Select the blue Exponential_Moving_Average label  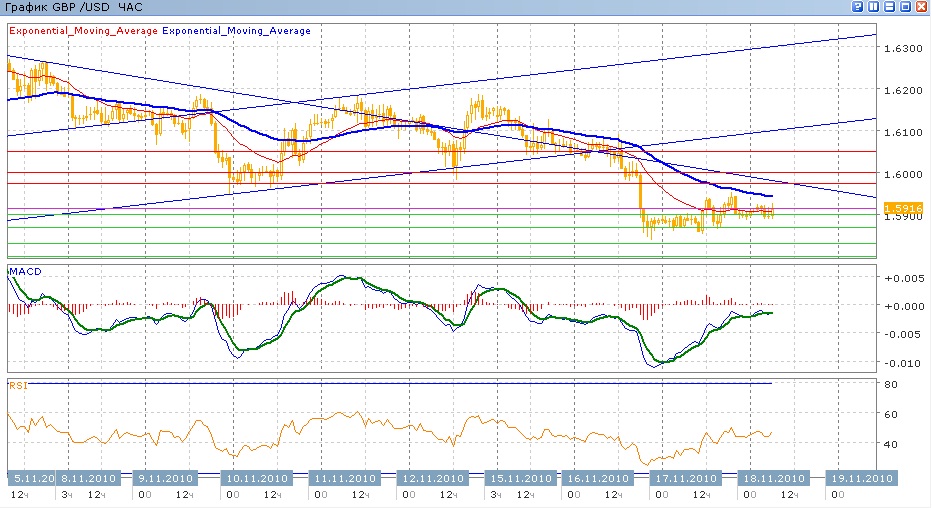236,31
